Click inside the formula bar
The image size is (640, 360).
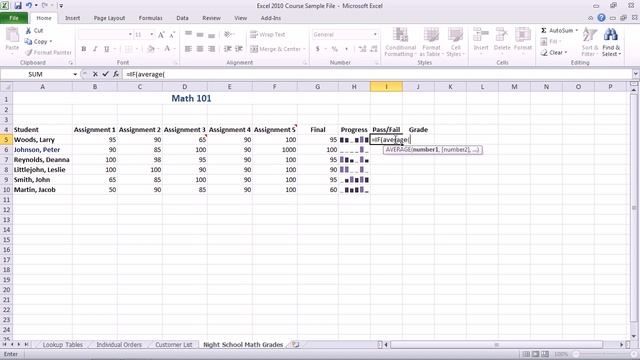378,74
